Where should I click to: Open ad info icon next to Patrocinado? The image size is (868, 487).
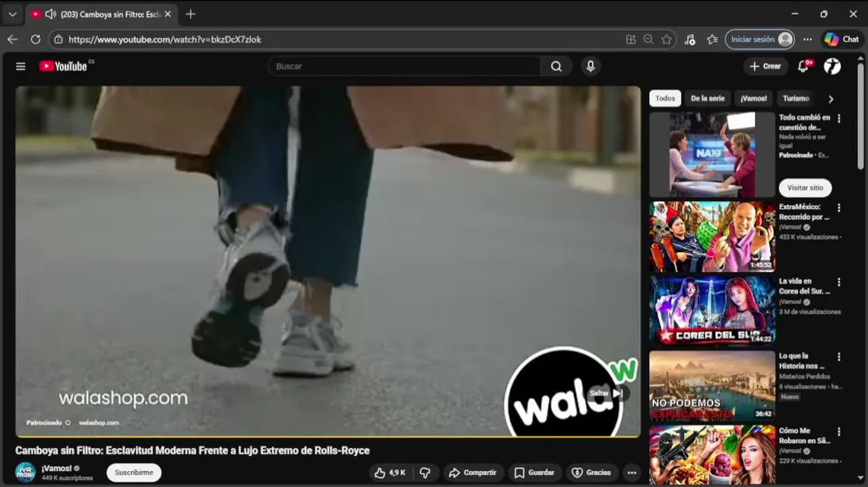(x=68, y=423)
